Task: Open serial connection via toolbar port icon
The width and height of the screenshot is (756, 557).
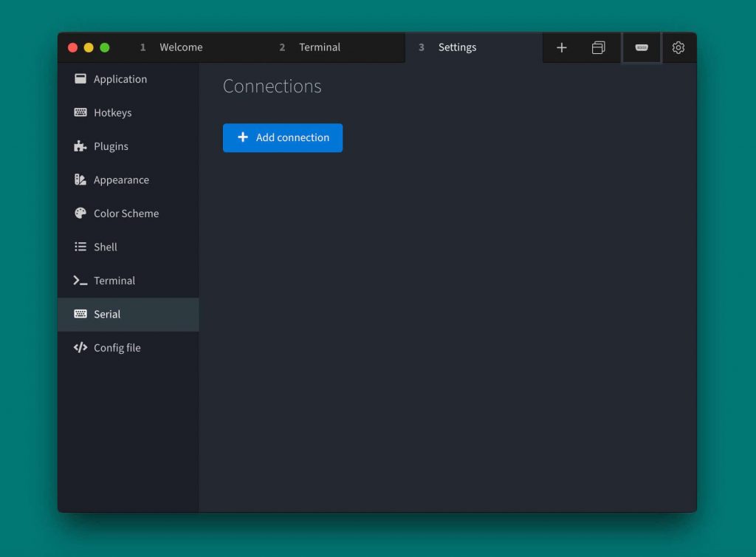Action: [642, 47]
